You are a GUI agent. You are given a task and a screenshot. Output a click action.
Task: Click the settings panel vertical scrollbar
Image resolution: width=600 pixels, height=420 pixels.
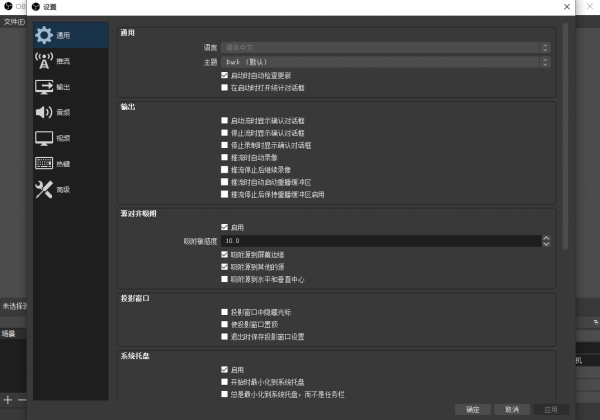[x=565, y=130]
